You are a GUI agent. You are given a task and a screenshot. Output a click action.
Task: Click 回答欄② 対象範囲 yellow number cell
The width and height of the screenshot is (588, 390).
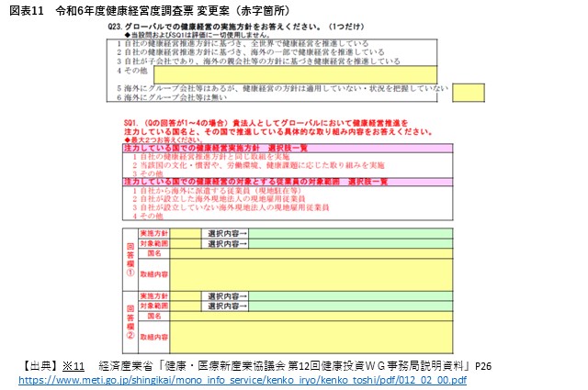coord(186,306)
